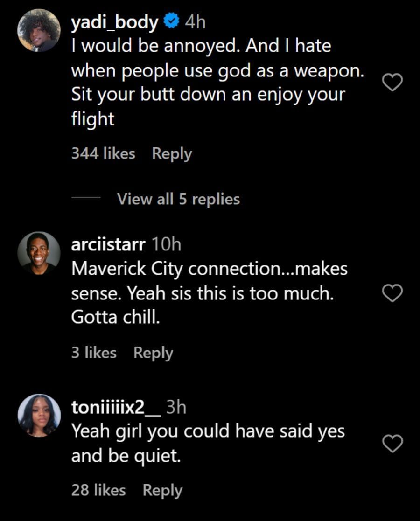Image resolution: width=420 pixels, height=521 pixels.
Task: Reply to yadi_body's comment
Action: tap(172, 153)
